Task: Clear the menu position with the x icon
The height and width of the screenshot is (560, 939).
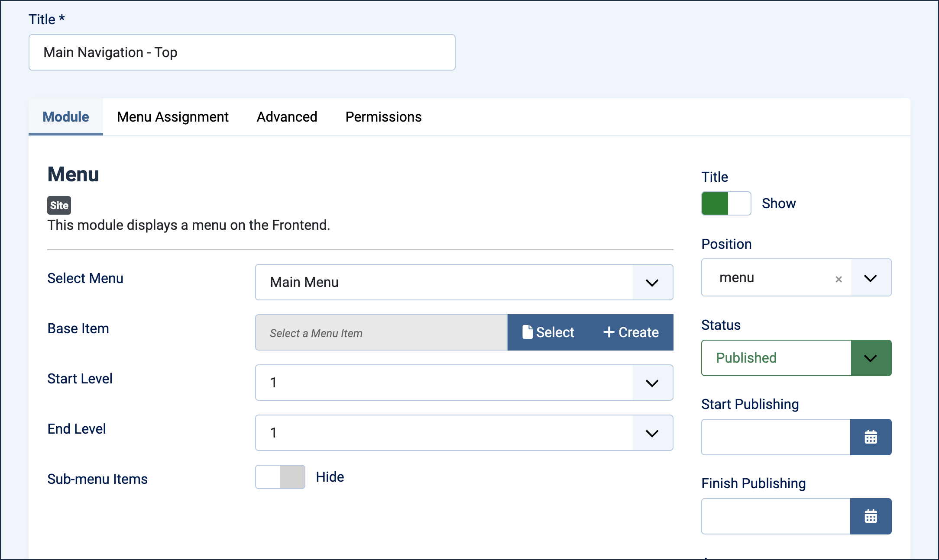Action: point(839,279)
